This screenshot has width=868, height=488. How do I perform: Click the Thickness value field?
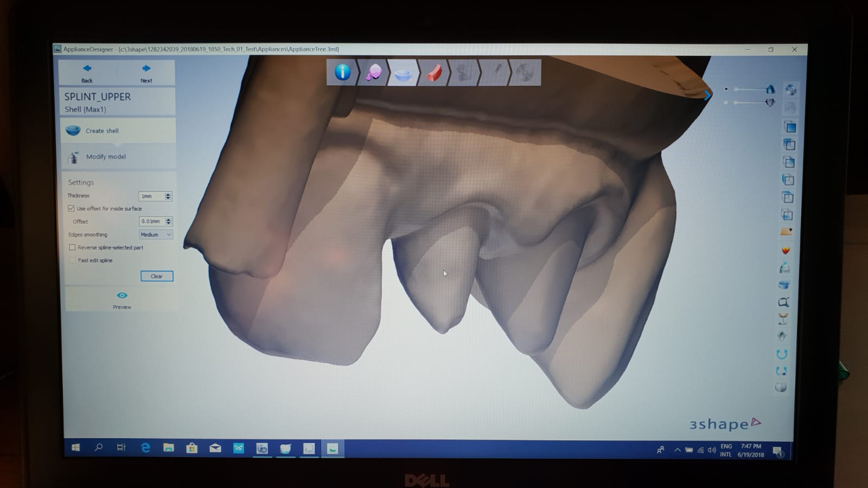(x=151, y=196)
